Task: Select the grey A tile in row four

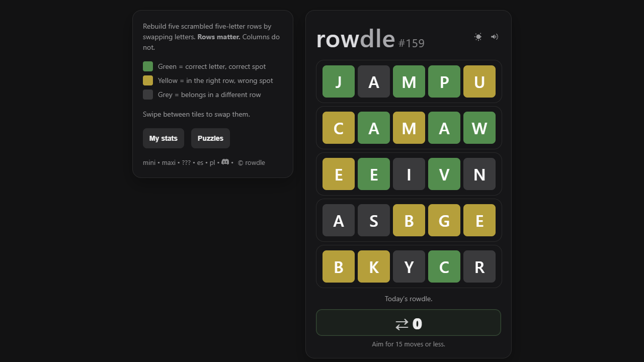Action: [x=339, y=220]
